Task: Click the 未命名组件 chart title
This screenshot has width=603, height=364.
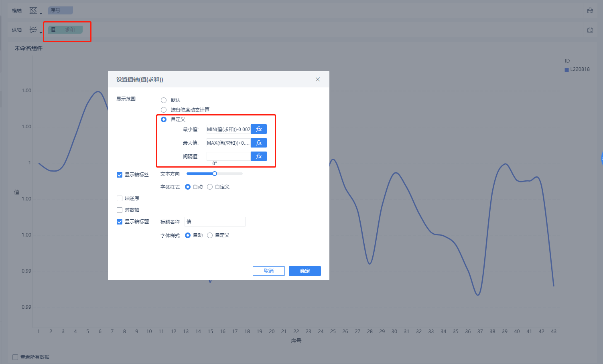Action: click(28, 48)
